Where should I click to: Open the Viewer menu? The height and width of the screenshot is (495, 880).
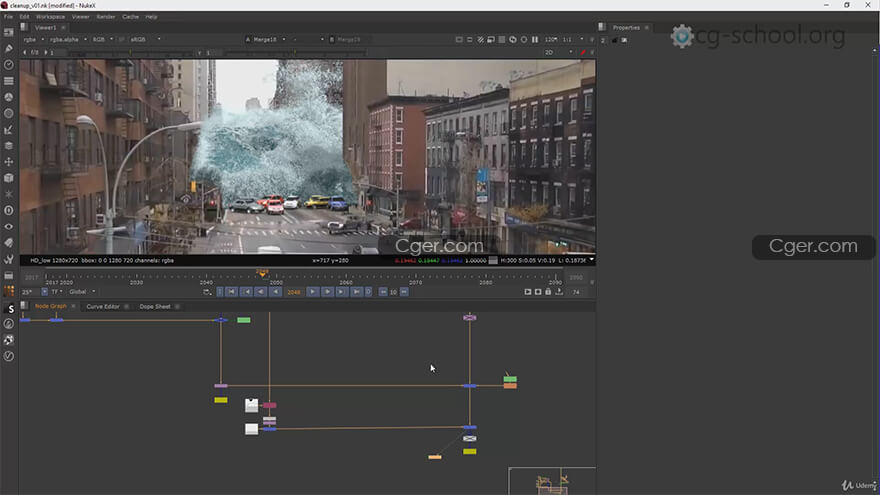tap(80, 17)
